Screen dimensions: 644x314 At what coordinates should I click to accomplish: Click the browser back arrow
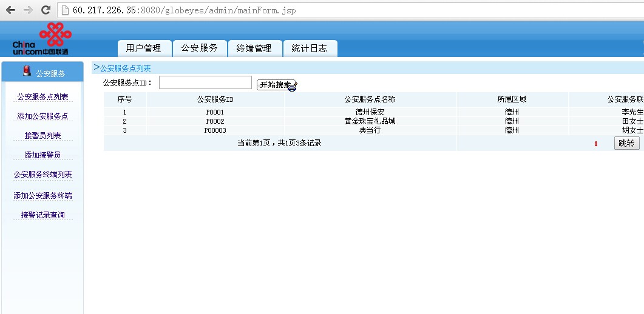point(10,10)
